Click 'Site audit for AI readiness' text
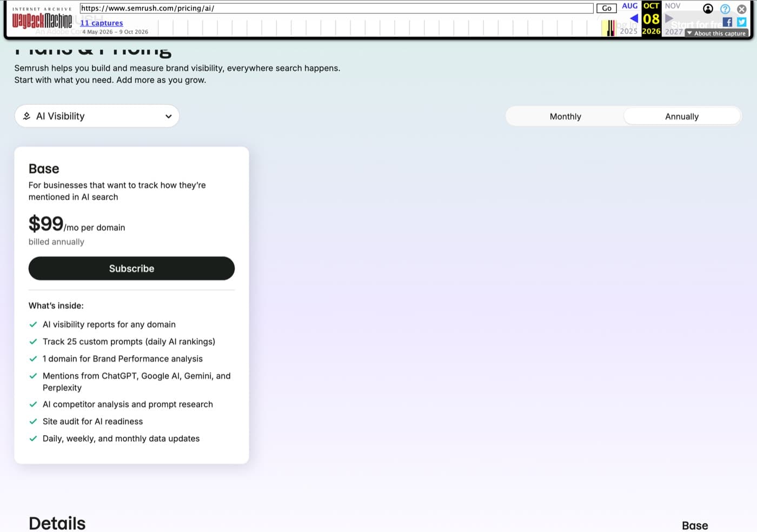 click(x=93, y=421)
